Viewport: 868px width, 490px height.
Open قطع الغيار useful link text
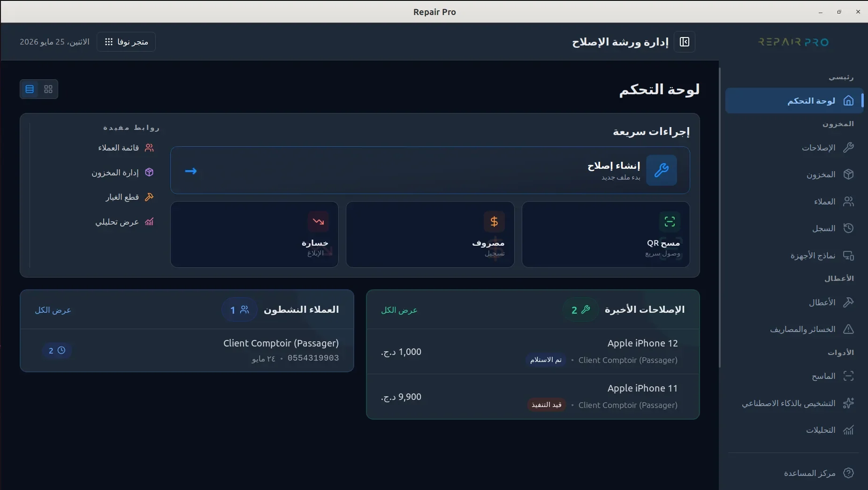tap(122, 197)
